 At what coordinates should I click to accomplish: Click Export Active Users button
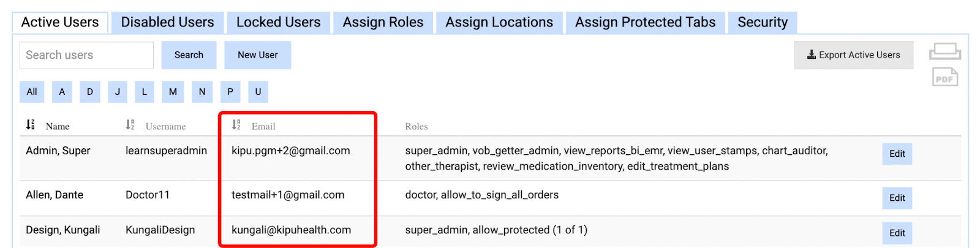853,55
